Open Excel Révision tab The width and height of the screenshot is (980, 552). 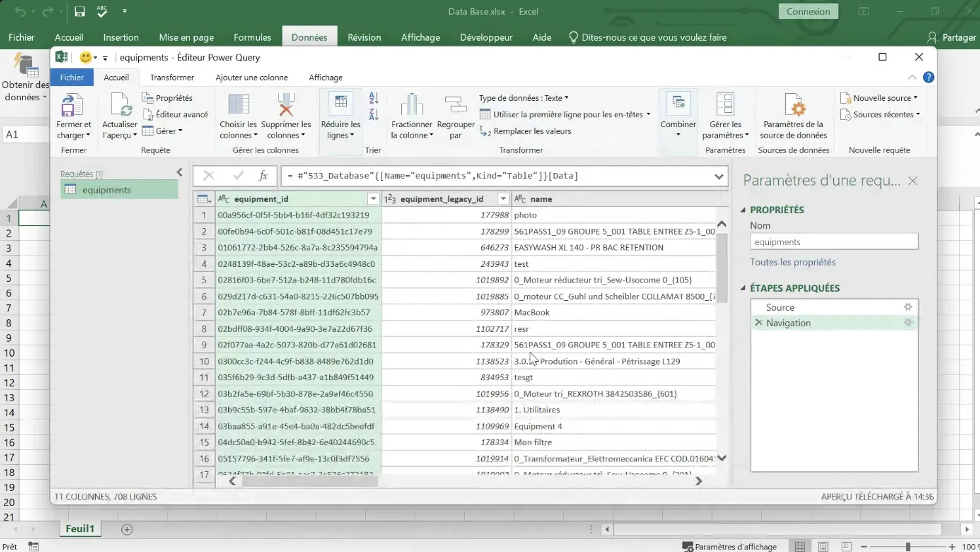(364, 37)
